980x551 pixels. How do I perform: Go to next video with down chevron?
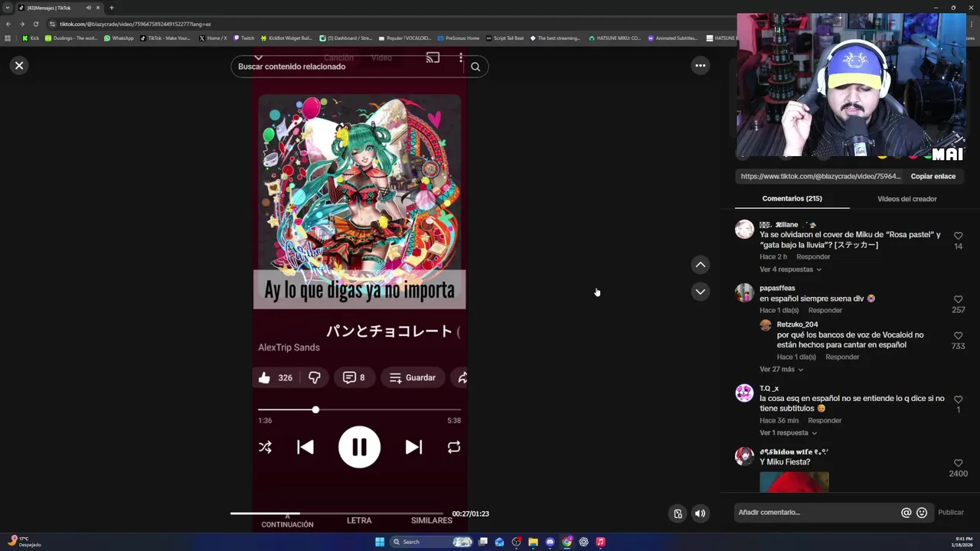point(700,292)
